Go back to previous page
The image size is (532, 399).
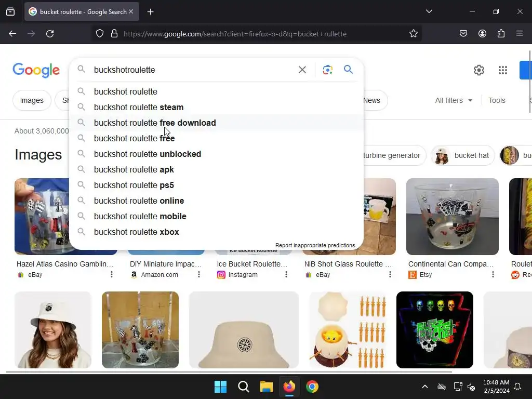[12, 34]
